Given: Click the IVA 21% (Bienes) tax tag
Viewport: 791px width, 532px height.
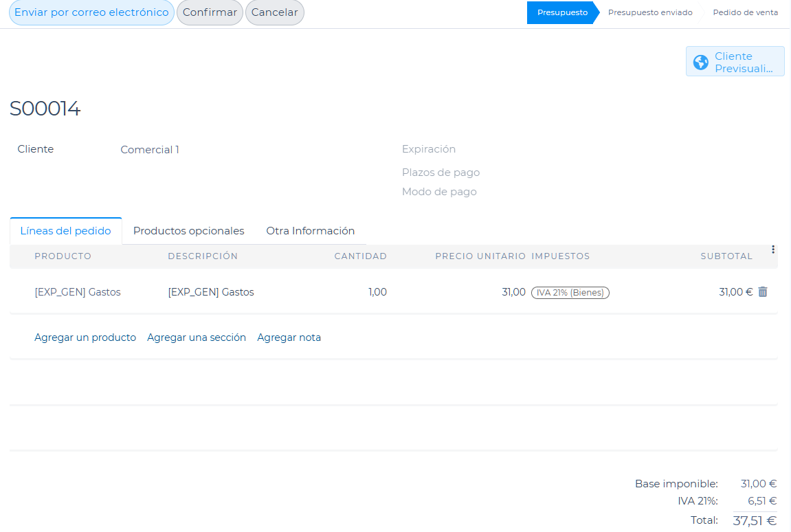Looking at the screenshot, I should point(570,293).
